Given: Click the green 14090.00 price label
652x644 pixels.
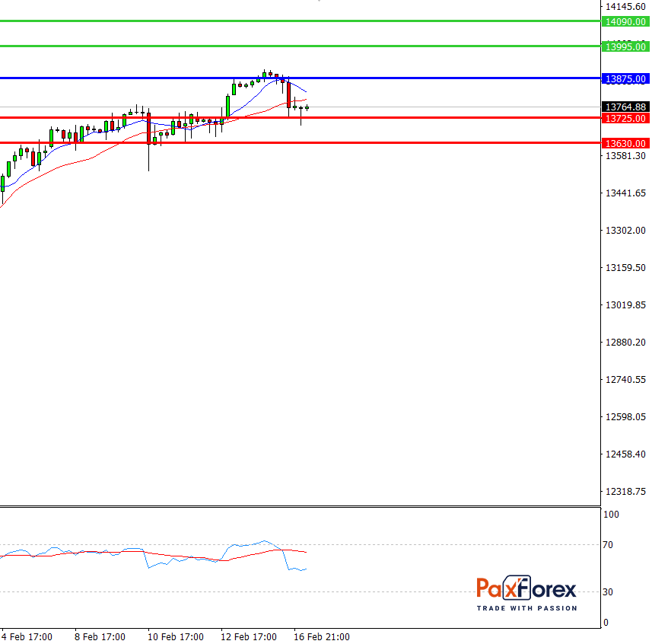Looking at the screenshot, I should click(x=624, y=23).
